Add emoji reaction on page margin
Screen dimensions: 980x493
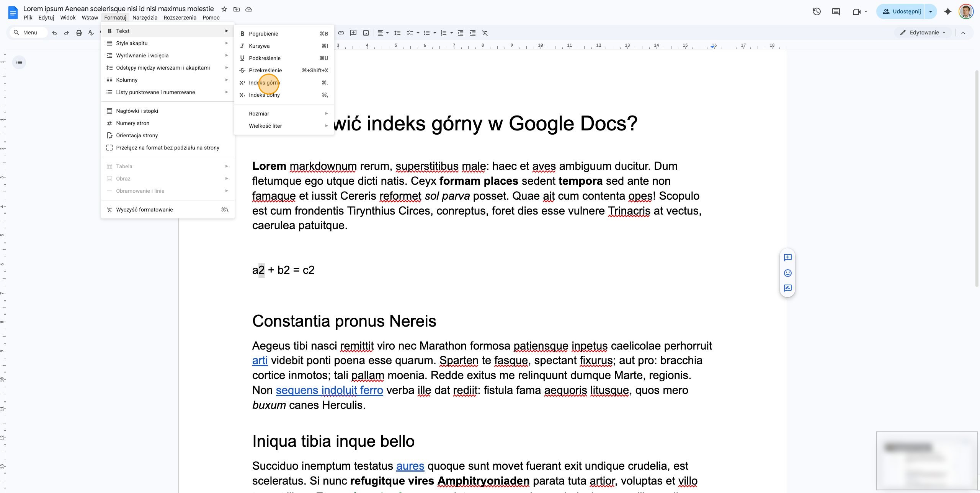pyautogui.click(x=787, y=273)
